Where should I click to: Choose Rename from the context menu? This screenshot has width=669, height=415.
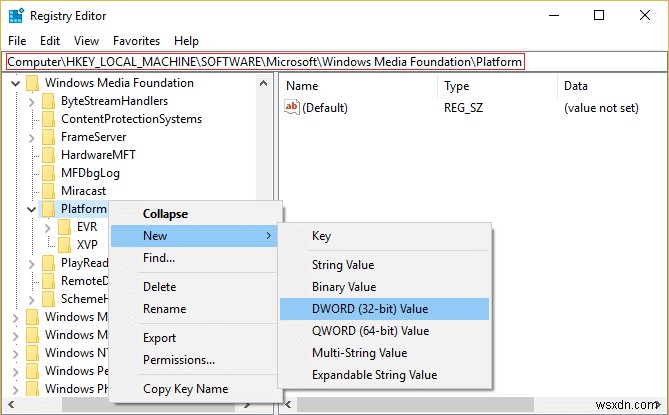164,308
